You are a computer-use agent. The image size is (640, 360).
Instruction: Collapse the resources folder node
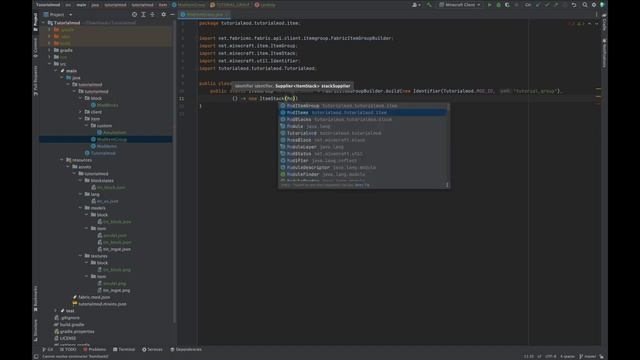pyautogui.click(x=62, y=160)
